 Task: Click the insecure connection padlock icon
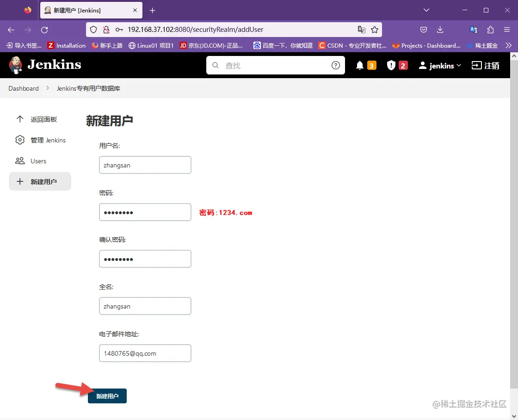(106, 30)
